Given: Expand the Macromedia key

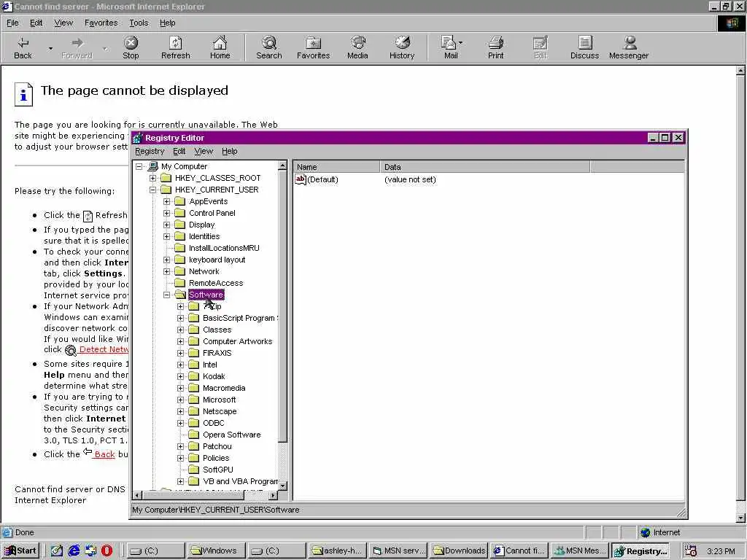Looking at the screenshot, I should [181, 388].
